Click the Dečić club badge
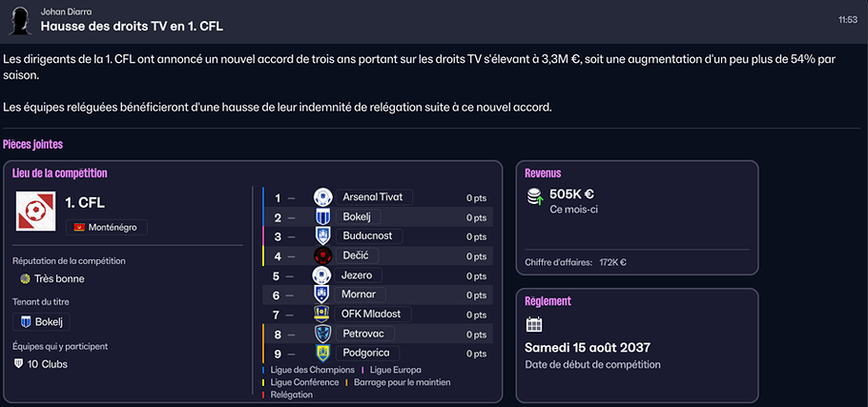 pyautogui.click(x=322, y=255)
